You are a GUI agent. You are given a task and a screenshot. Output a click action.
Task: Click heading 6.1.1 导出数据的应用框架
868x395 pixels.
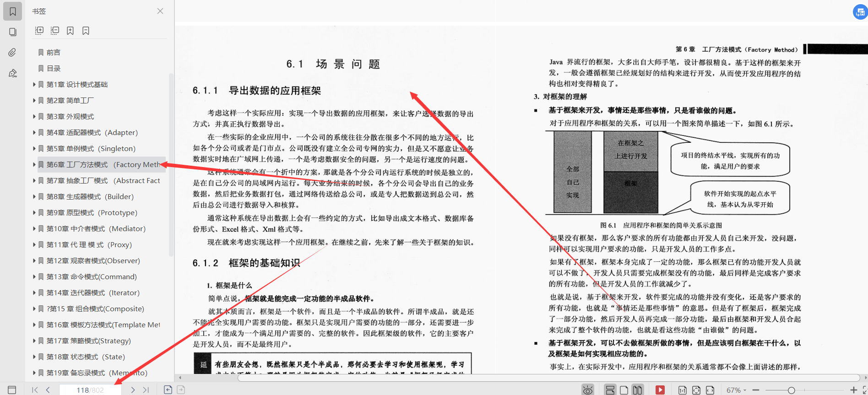point(257,91)
